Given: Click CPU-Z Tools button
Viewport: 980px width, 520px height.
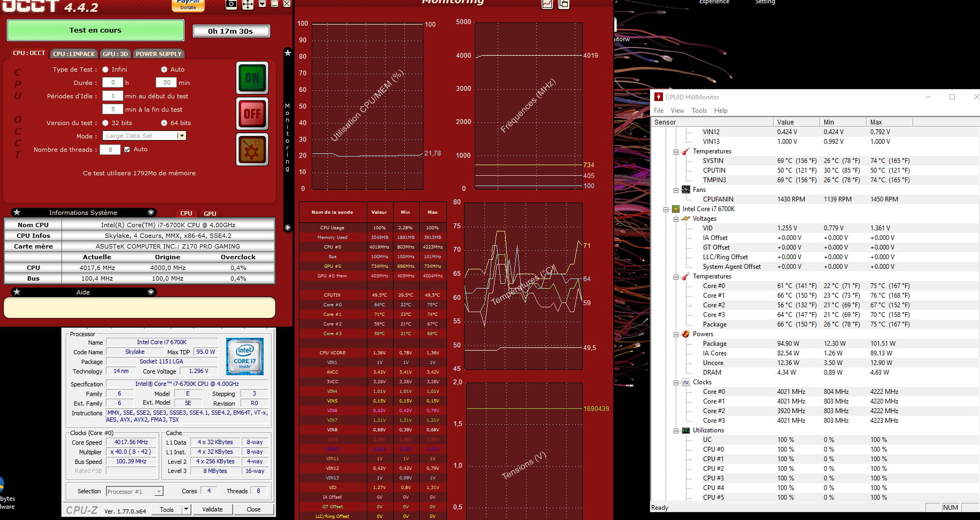Looking at the screenshot, I should click(167, 509).
